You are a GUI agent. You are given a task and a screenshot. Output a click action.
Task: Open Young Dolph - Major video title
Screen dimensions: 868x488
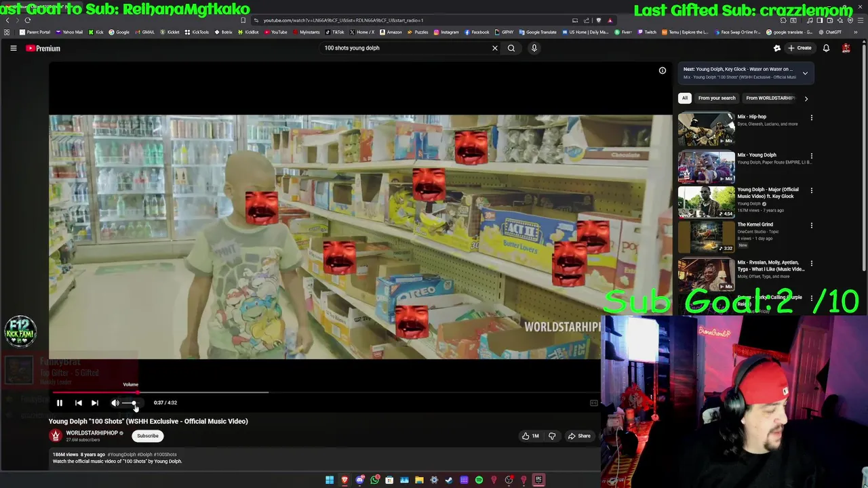[768, 192]
